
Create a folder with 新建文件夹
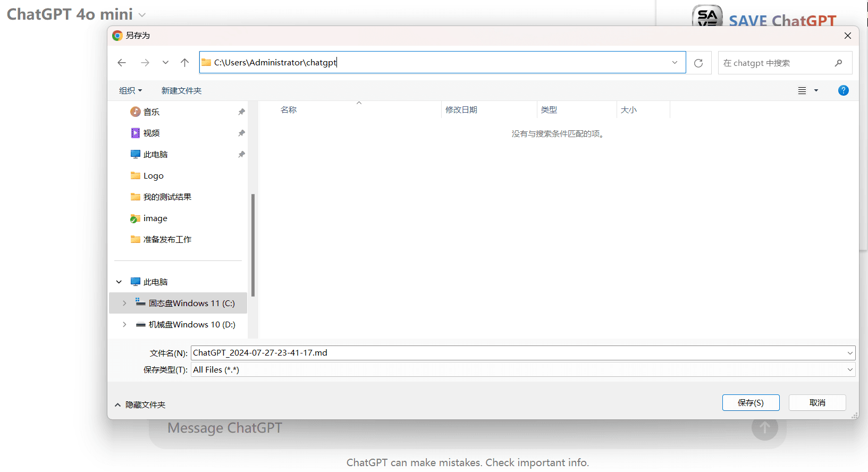point(181,90)
